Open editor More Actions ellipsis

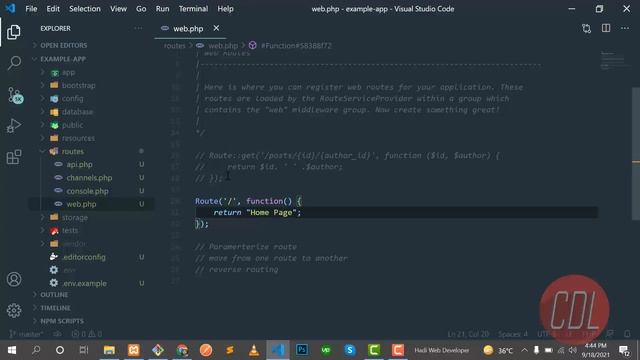pyautogui.click(x=625, y=28)
